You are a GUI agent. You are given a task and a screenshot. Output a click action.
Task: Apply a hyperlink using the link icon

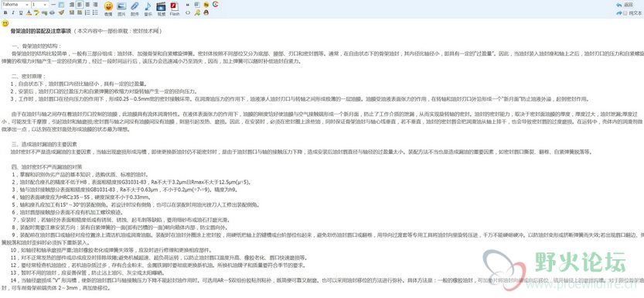click(x=44, y=12)
